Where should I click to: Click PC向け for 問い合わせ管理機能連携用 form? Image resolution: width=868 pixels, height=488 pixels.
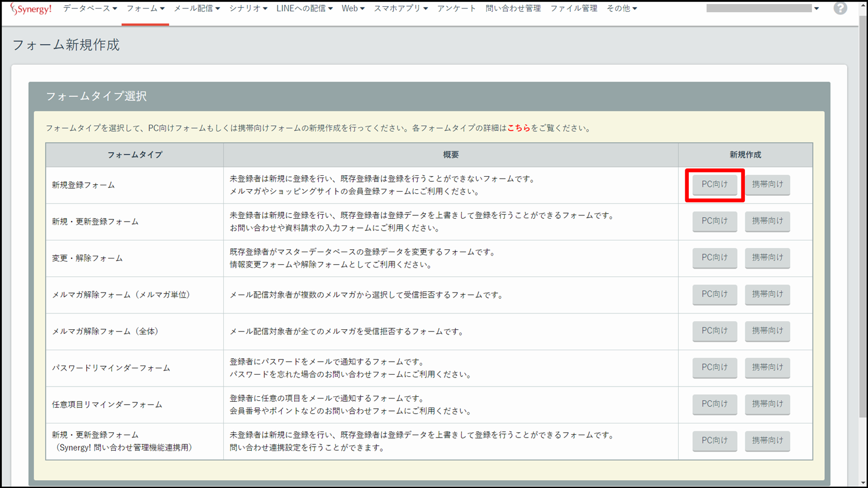(x=714, y=440)
